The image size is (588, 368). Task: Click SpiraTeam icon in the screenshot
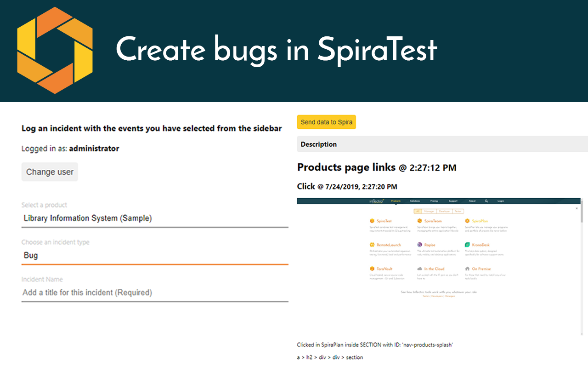click(x=419, y=221)
